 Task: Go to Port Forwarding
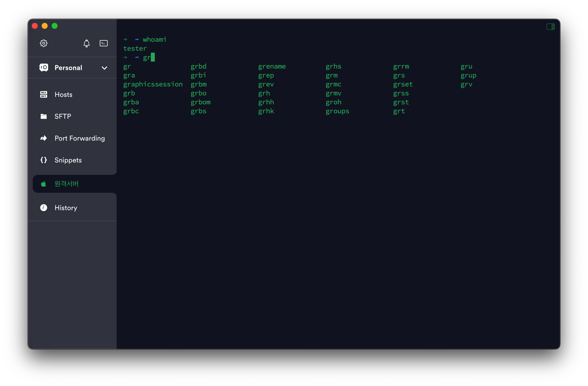[x=80, y=138]
